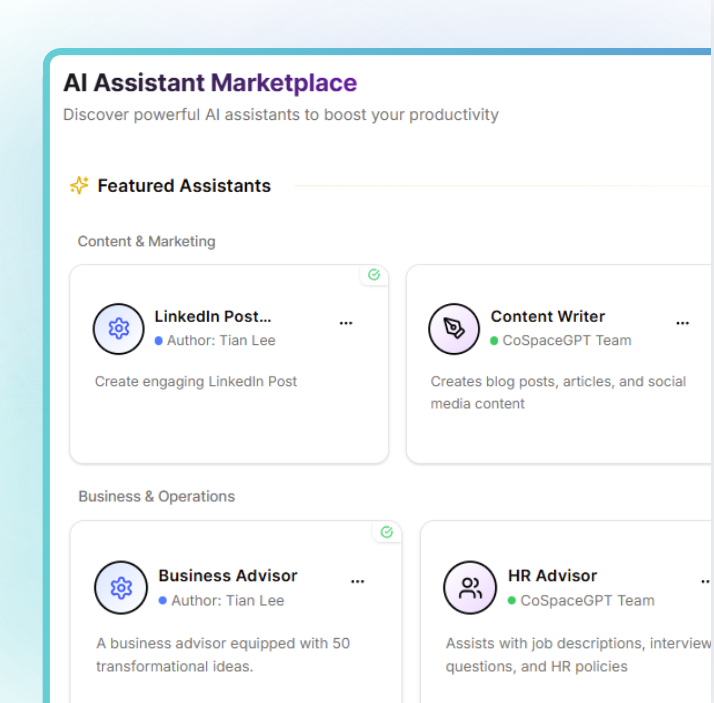Open the Business Advisor assistant title
This screenshot has height=703, width=714.
click(x=228, y=576)
